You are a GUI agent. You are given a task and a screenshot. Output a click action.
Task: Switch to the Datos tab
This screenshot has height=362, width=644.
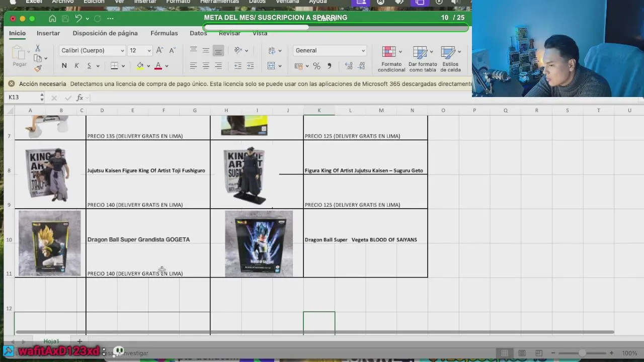pyautogui.click(x=198, y=33)
